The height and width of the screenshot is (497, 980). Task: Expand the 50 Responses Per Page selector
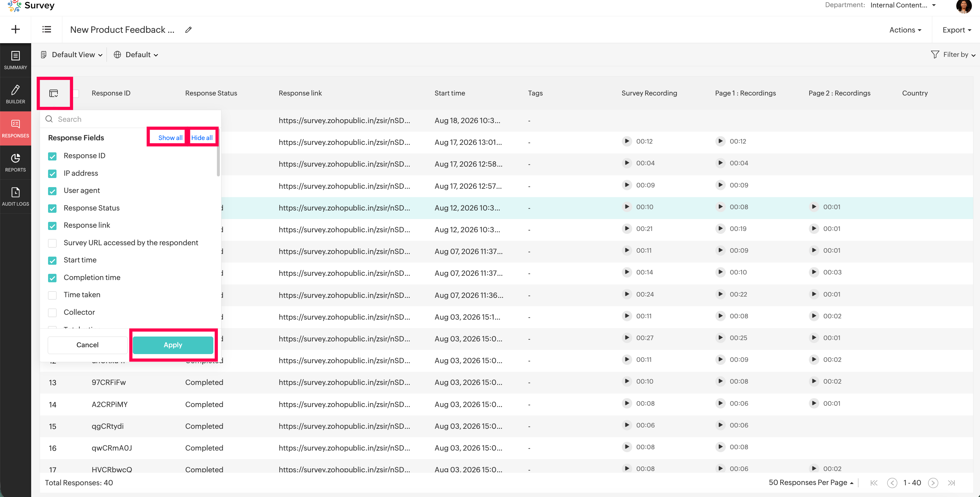click(x=811, y=482)
